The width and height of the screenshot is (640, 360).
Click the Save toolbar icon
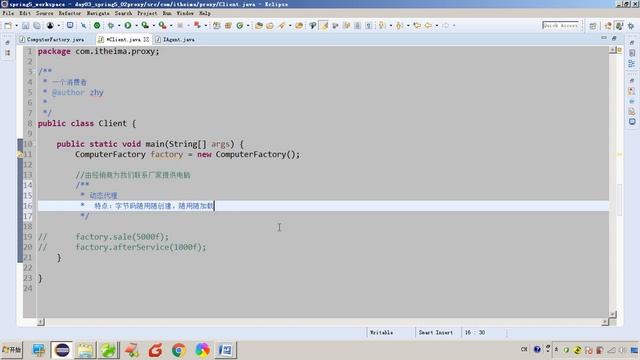coord(26,26)
